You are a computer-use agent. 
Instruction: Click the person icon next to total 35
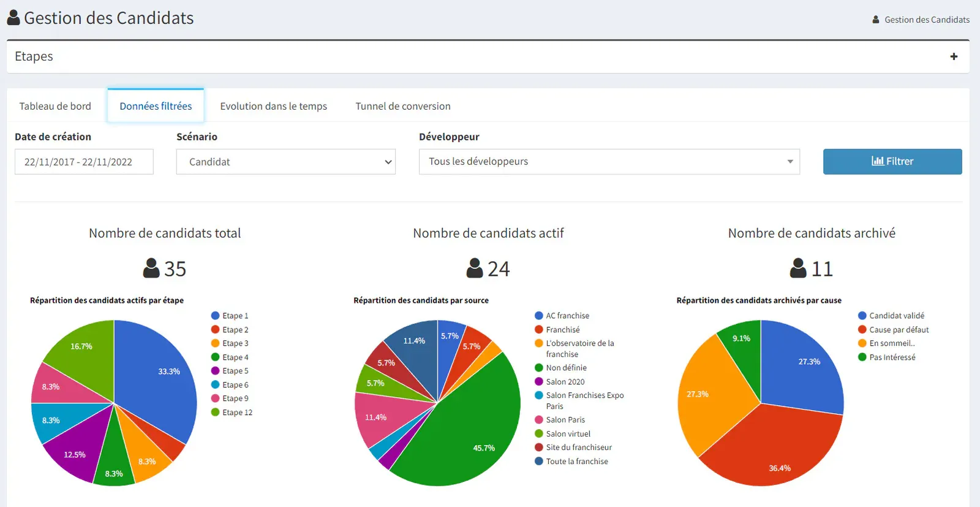[151, 268]
